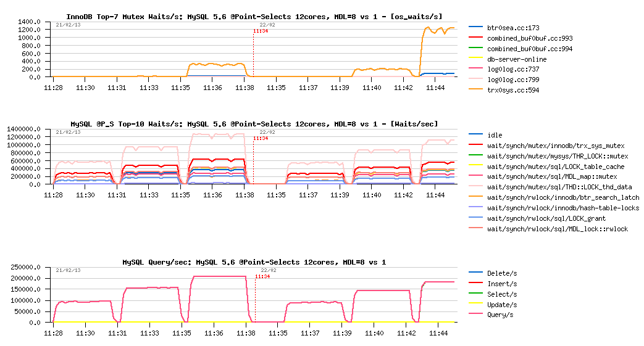The height and width of the screenshot is (346, 644).
Task: Click the orange peak line in Mutex Waits chart
Action: 440,30
